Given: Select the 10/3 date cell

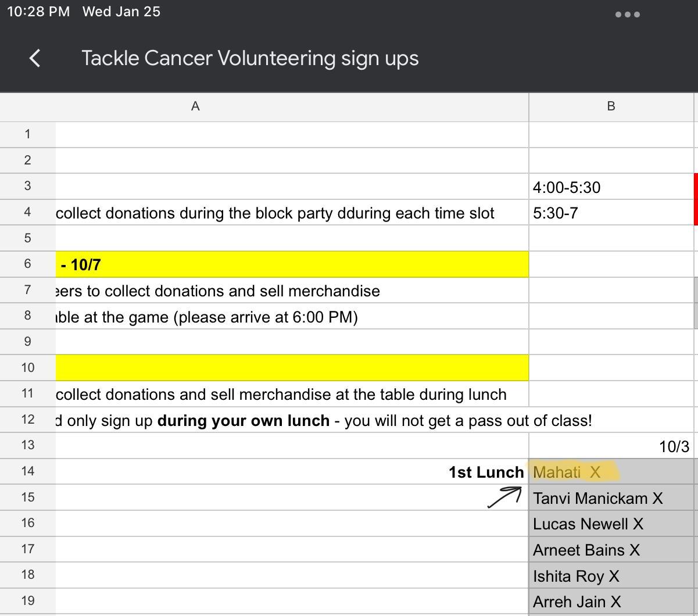Looking at the screenshot, I should pyautogui.click(x=610, y=446).
